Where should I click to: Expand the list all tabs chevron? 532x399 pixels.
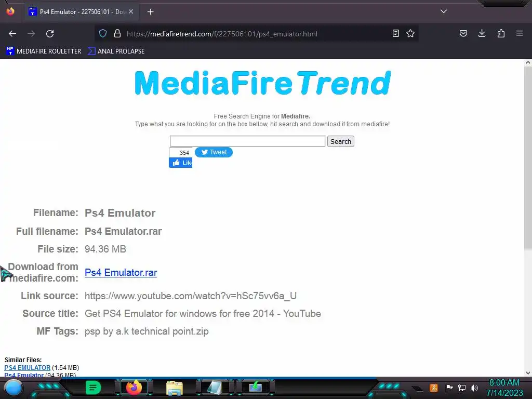tap(444, 11)
